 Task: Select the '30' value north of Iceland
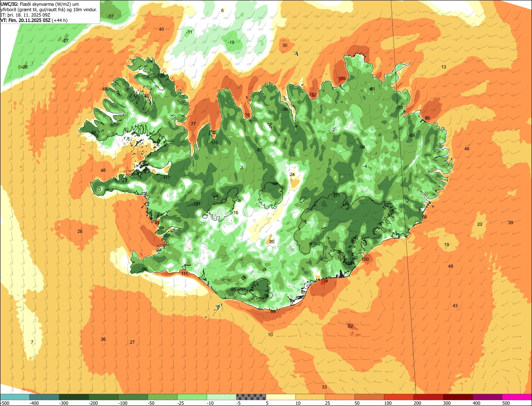(x=285, y=46)
